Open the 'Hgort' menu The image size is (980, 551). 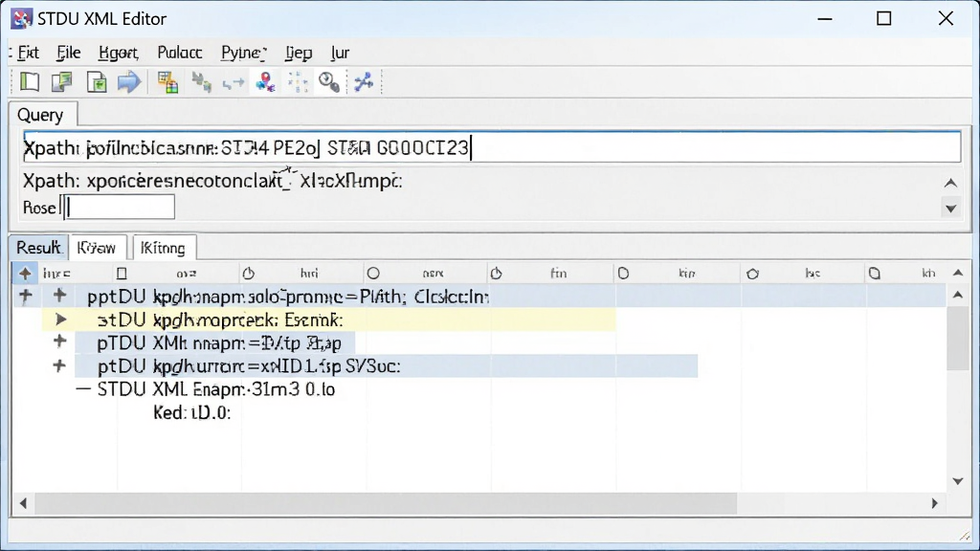(x=118, y=53)
